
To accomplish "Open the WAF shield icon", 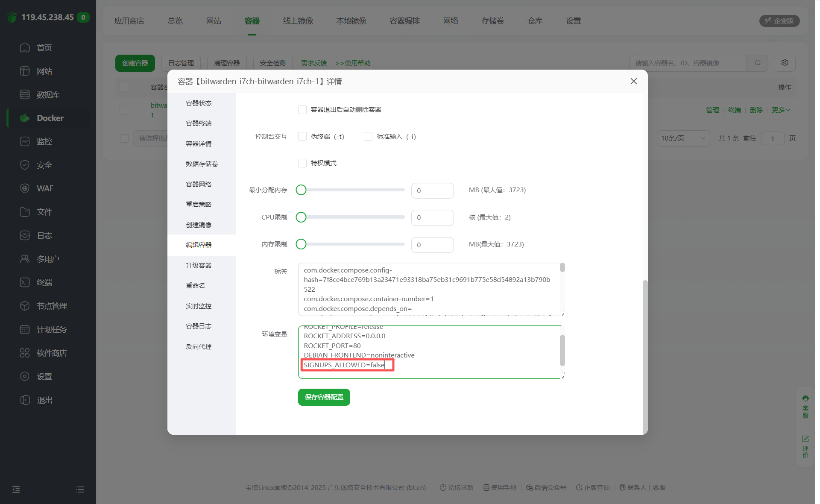I will pos(25,188).
